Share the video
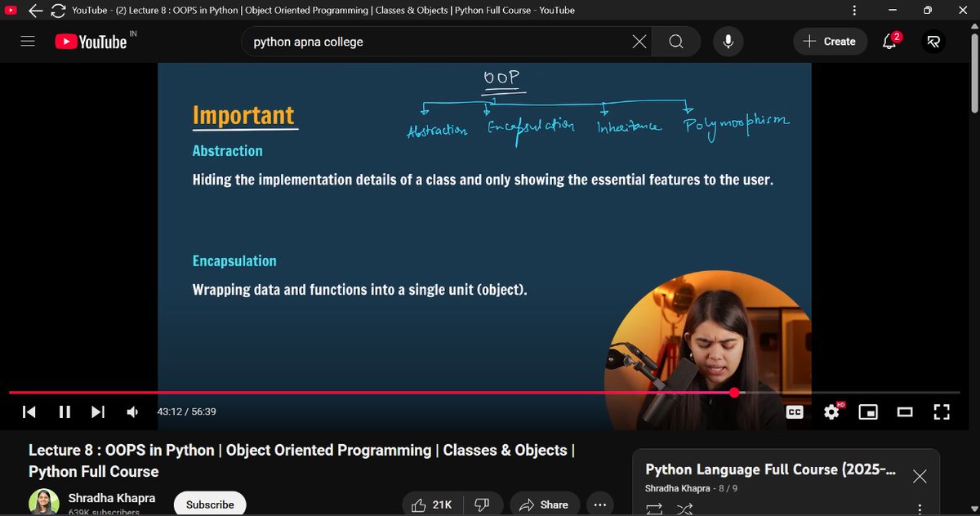 pyautogui.click(x=543, y=505)
